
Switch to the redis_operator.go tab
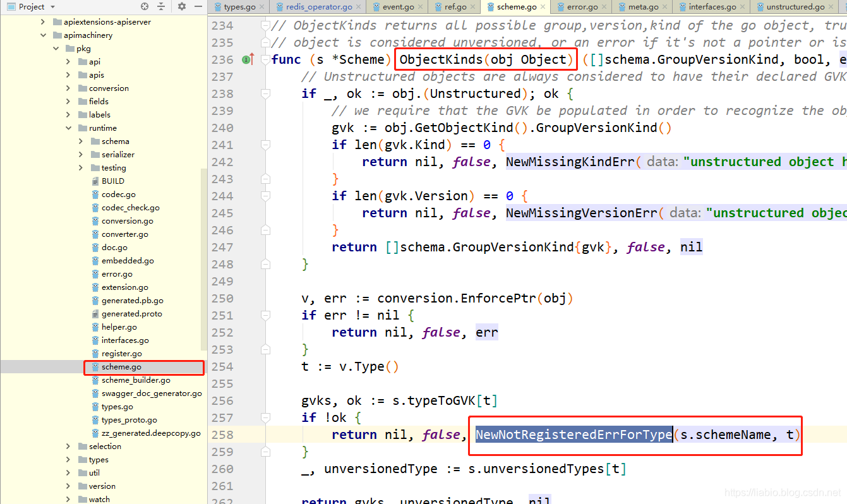(319, 7)
